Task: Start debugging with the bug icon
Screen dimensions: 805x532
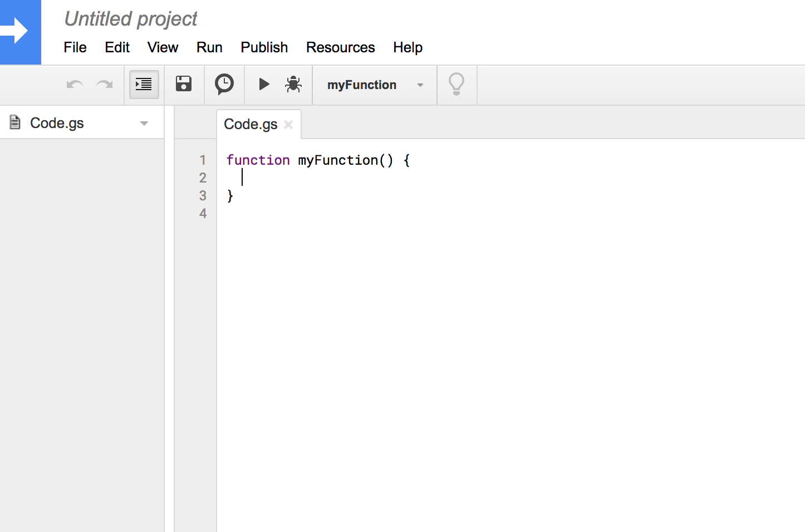Action: tap(293, 85)
